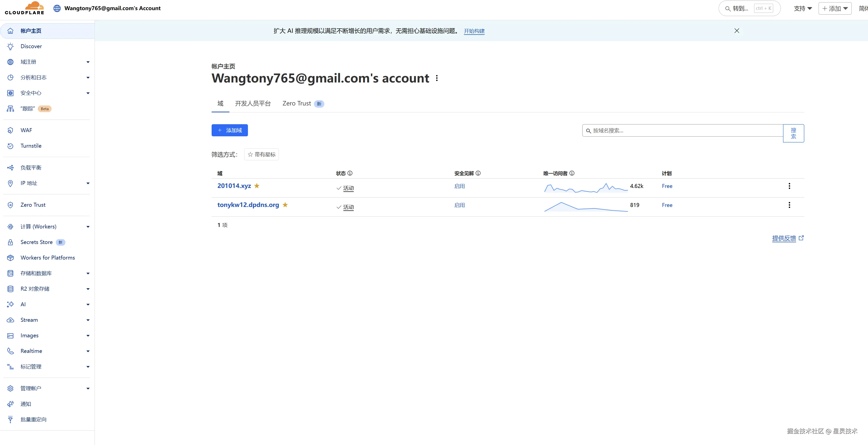Click the WAF shield icon

pyautogui.click(x=10, y=130)
